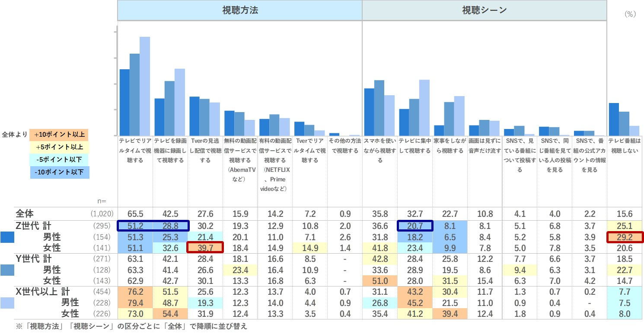Click the 76.2 value in X世代以上 計 row
The width and height of the screenshot is (644, 335).
135,292
